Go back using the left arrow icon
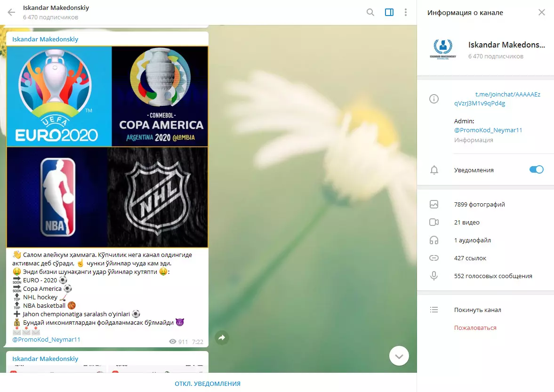The height and width of the screenshot is (392, 554). [11, 12]
